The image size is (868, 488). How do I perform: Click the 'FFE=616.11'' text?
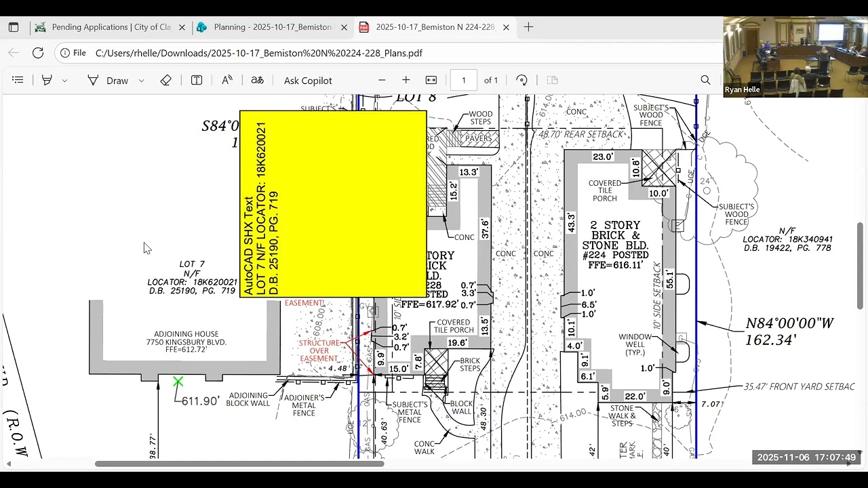pos(615,266)
